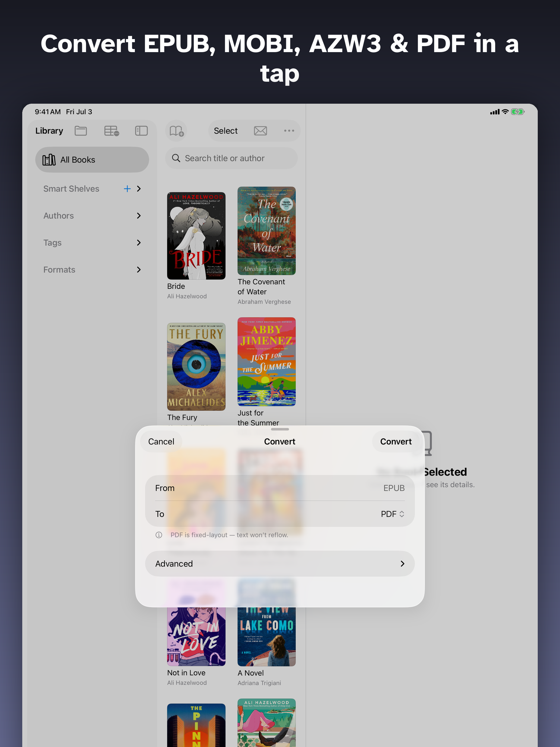Open the Lake Como book cover
The width and height of the screenshot is (560, 747).
coord(266,636)
